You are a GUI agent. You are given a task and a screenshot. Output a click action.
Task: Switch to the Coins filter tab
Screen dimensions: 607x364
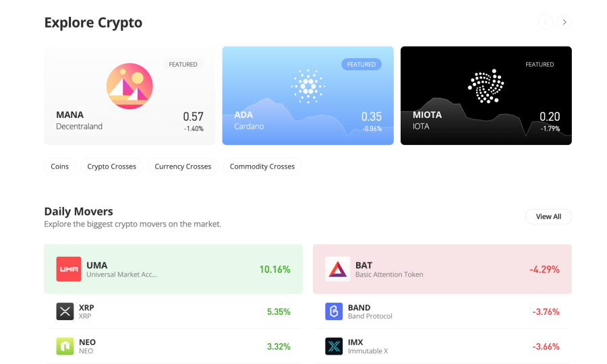pos(59,166)
